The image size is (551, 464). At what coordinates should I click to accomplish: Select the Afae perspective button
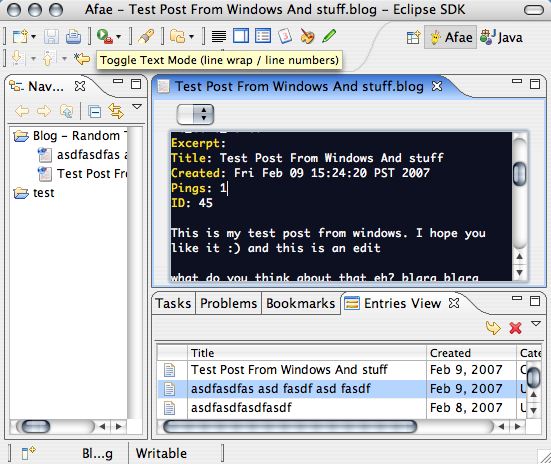tap(451, 37)
